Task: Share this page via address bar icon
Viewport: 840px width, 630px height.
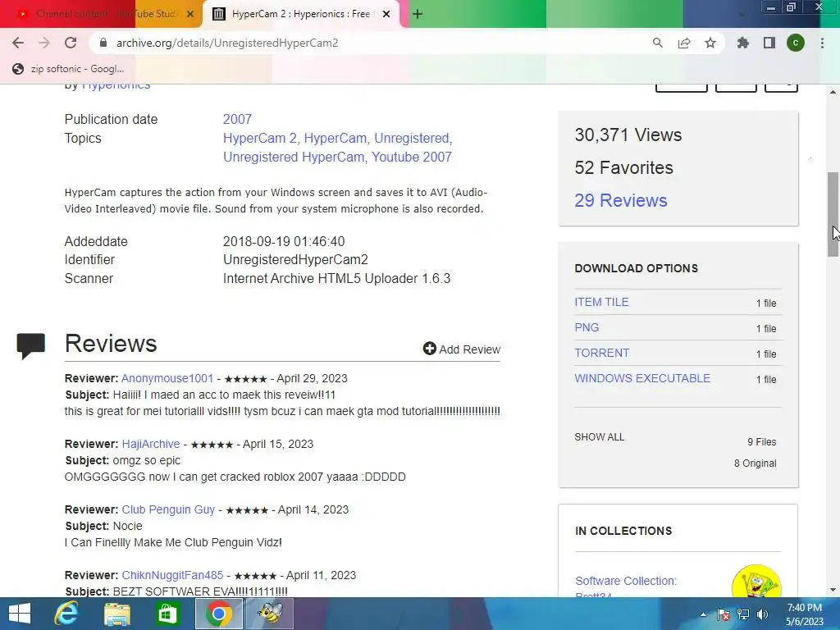Action: pyautogui.click(x=684, y=43)
